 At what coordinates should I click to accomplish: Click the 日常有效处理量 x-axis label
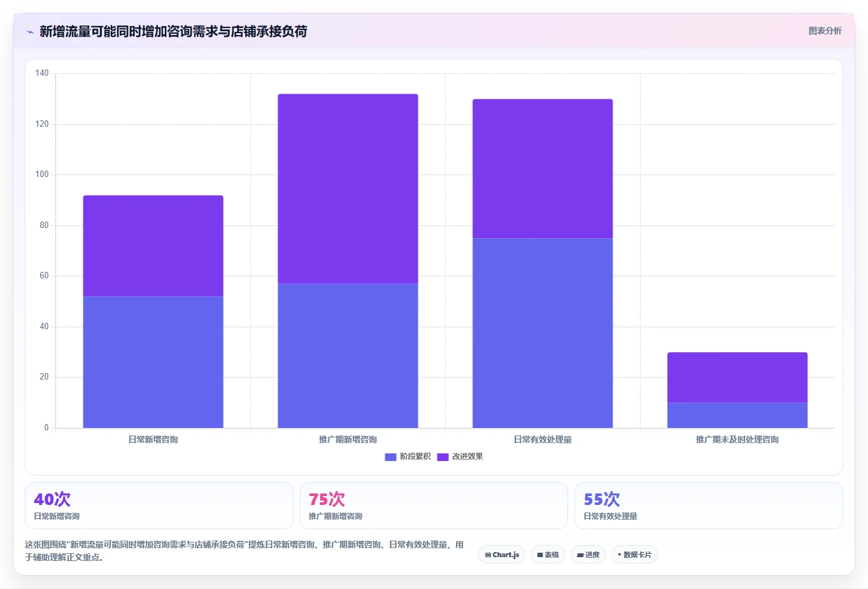[x=543, y=439]
